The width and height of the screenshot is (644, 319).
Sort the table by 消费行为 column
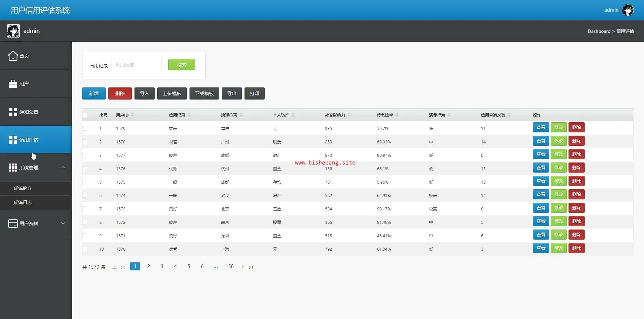tap(449, 115)
